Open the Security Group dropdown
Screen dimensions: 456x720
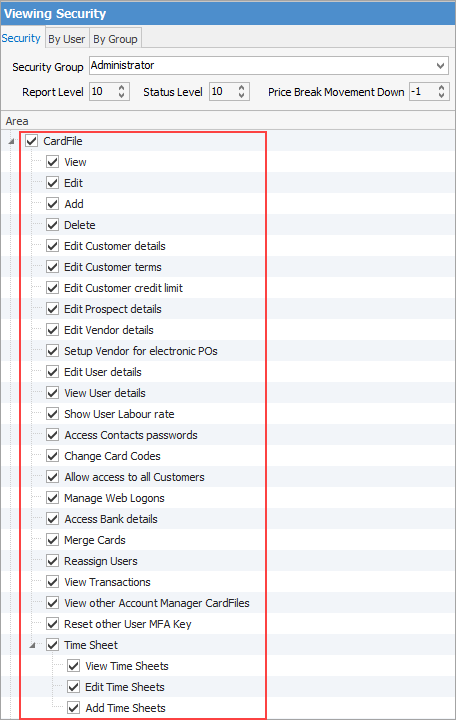tap(440, 66)
